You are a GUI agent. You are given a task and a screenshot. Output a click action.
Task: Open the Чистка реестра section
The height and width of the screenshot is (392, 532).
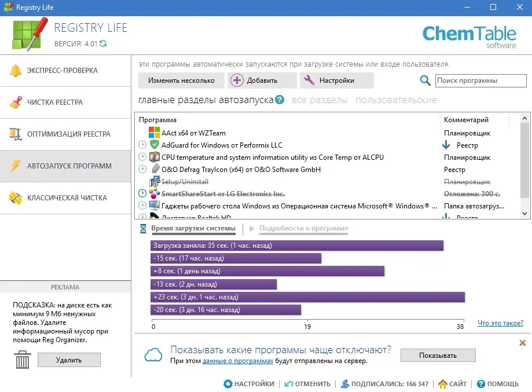[65, 102]
